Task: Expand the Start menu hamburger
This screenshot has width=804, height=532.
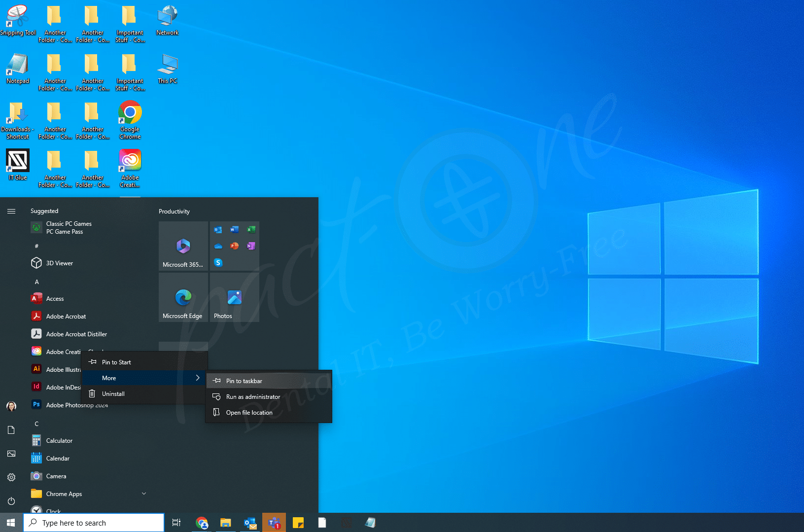Action: 11,211
